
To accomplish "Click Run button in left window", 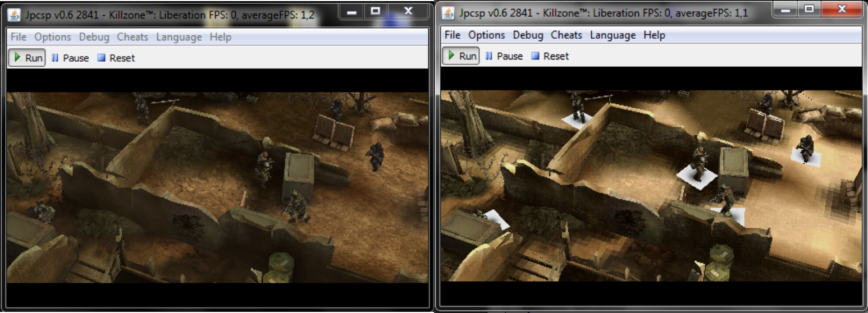I will coord(27,58).
